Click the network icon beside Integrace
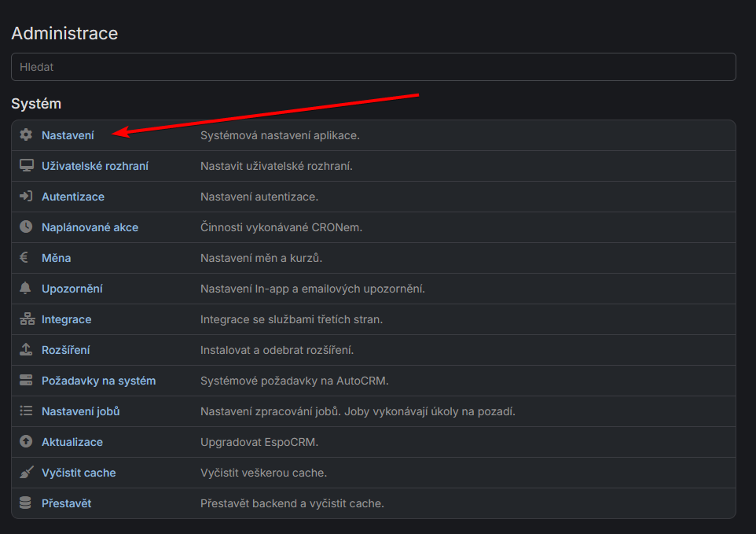 click(x=26, y=319)
